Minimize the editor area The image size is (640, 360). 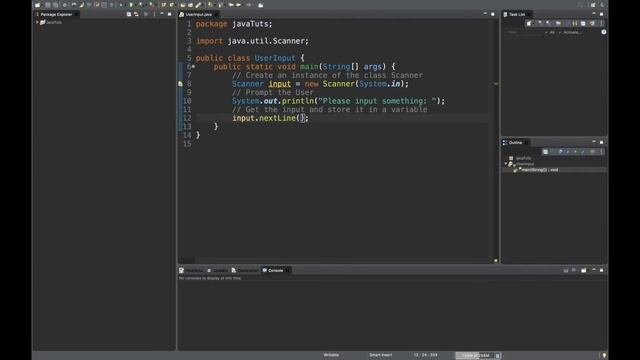click(485, 14)
